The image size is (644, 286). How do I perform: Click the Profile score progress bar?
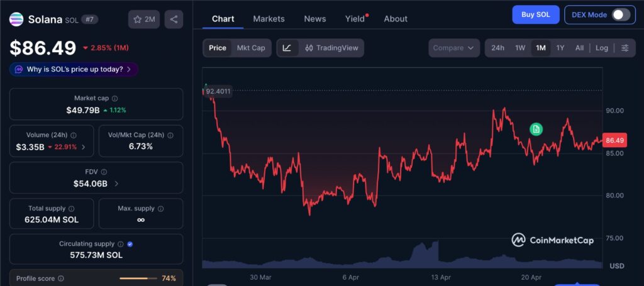pyautogui.click(x=138, y=278)
